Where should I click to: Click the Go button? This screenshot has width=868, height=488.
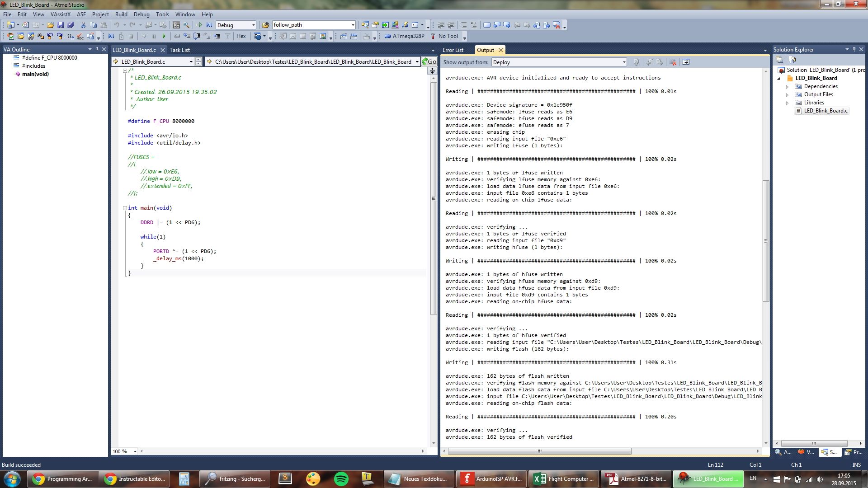click(429, 61)
